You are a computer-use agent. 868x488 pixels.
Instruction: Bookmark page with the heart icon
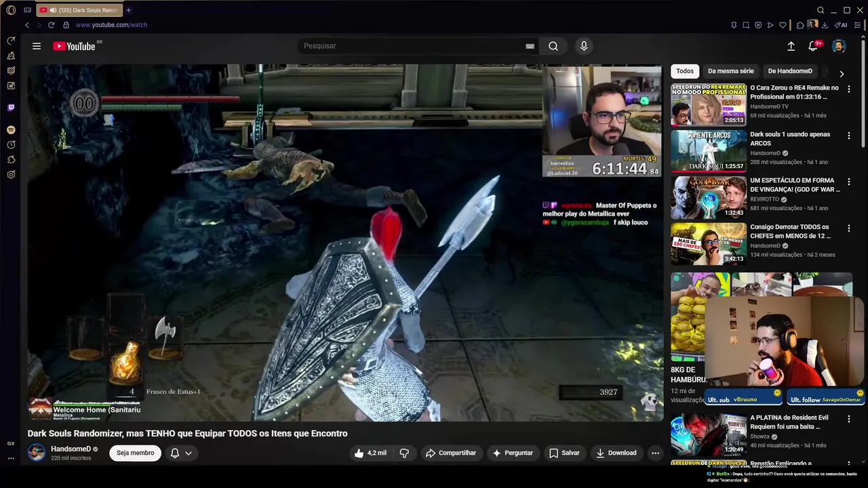point(783,25)
